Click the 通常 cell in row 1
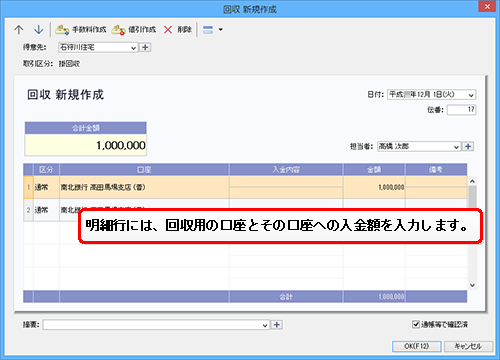 point(46,187)
